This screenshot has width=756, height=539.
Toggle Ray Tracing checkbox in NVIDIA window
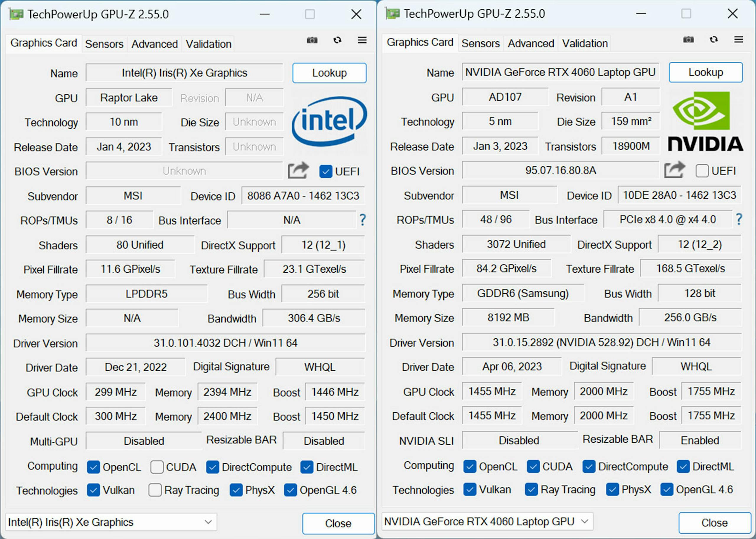tap(531, 489)
